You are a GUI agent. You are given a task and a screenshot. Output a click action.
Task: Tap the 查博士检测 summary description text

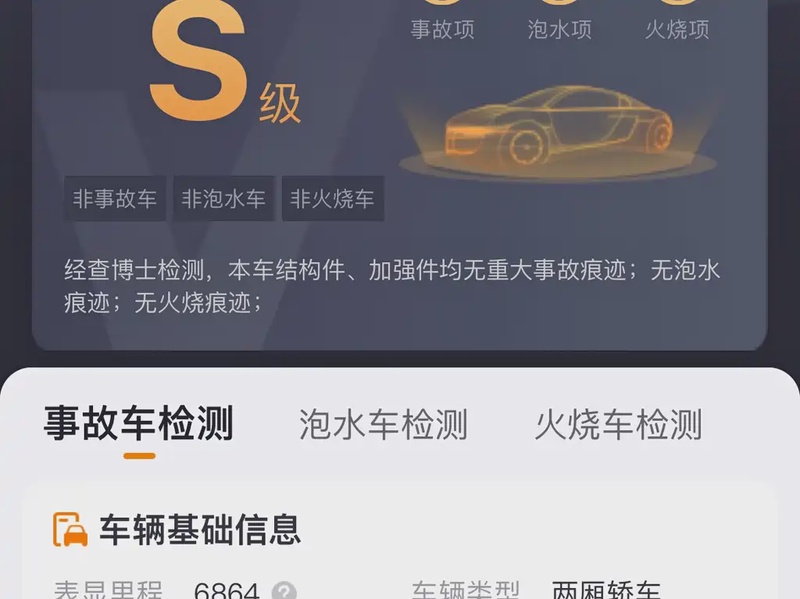(x=392, y=286)
